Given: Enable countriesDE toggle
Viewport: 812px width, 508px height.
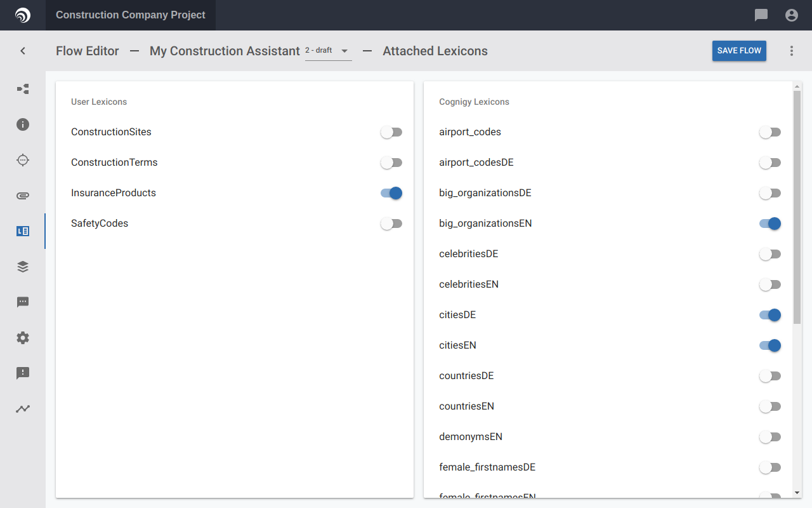Looking at the screenshot, I should (770, 376).
